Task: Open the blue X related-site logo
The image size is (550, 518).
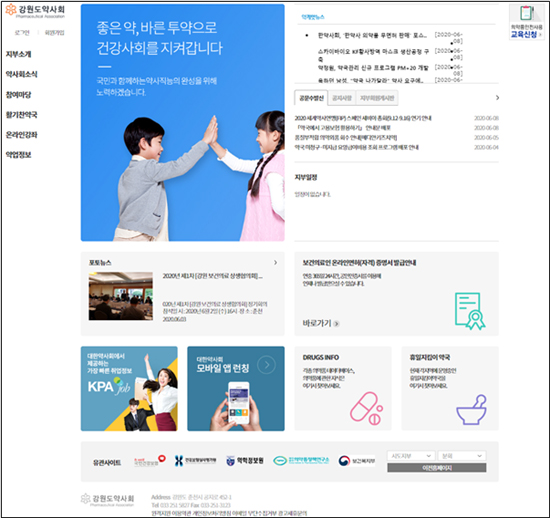Action: point(195,460)
